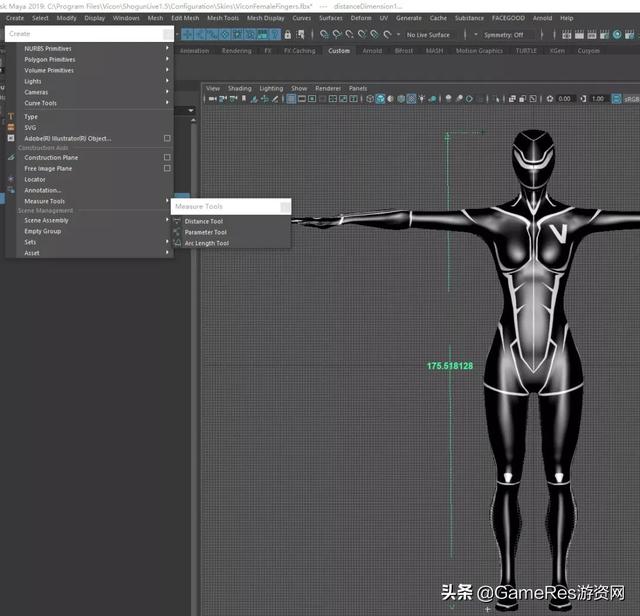Image resolution: width=640 pixels, height=616 pixels.
Task: Click the grease pencil icon
Action: (x=275, y=99)
